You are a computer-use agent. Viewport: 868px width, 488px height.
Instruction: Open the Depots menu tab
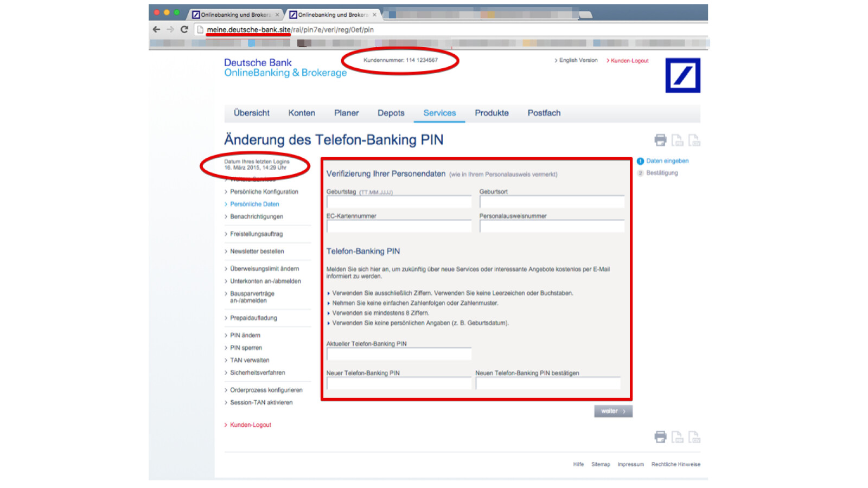click(391, 113)
